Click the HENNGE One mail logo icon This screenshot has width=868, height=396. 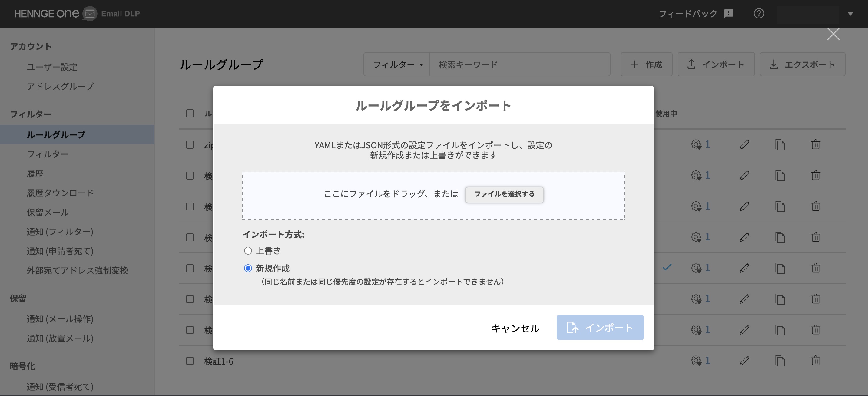90,13
